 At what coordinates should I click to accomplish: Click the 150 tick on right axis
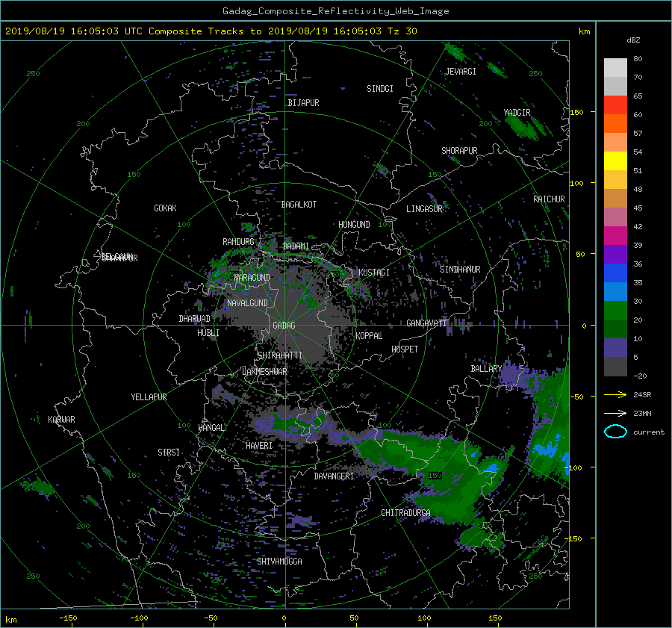576,112
